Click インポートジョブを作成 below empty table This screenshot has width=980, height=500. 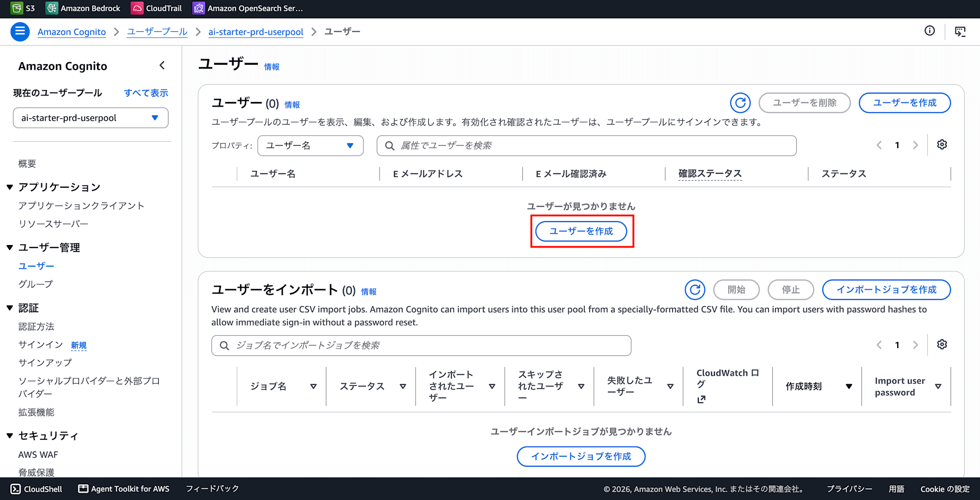tap(581, 456)
